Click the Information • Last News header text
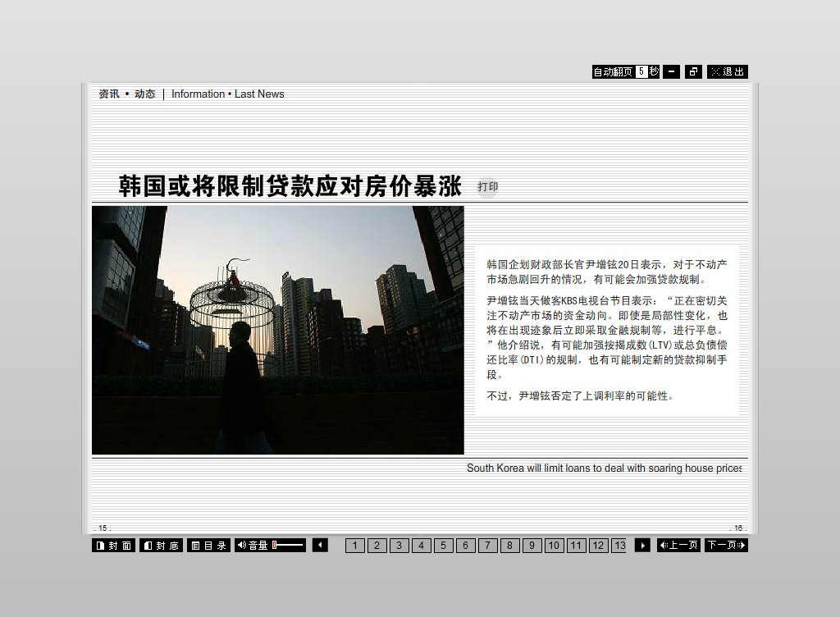 228,94
